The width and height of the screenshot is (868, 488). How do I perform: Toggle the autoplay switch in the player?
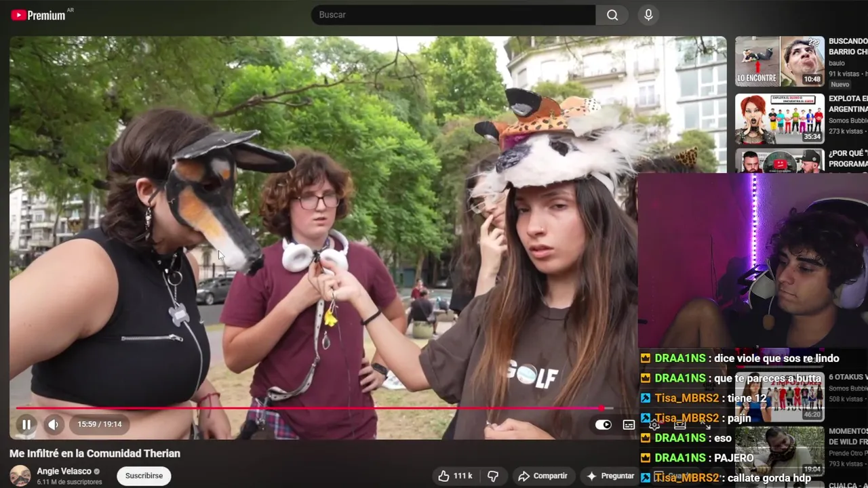click(603, 425)
